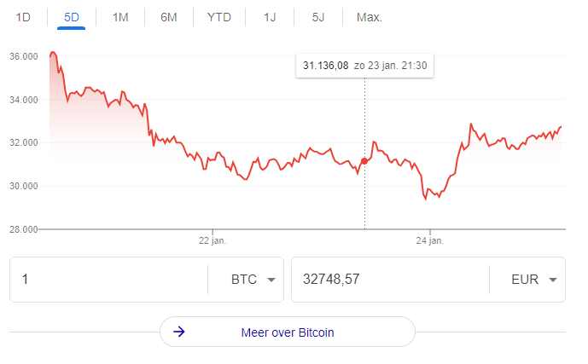The width and height of the screenshot is (588, 364).
Task: Switch to the 1D time range tab
Action: (23, 17)
